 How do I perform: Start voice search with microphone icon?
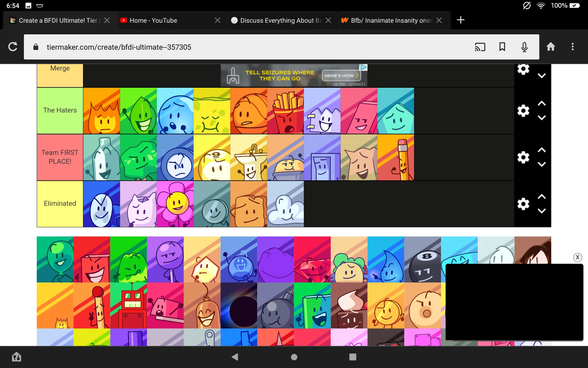click(x=524, y=47)
